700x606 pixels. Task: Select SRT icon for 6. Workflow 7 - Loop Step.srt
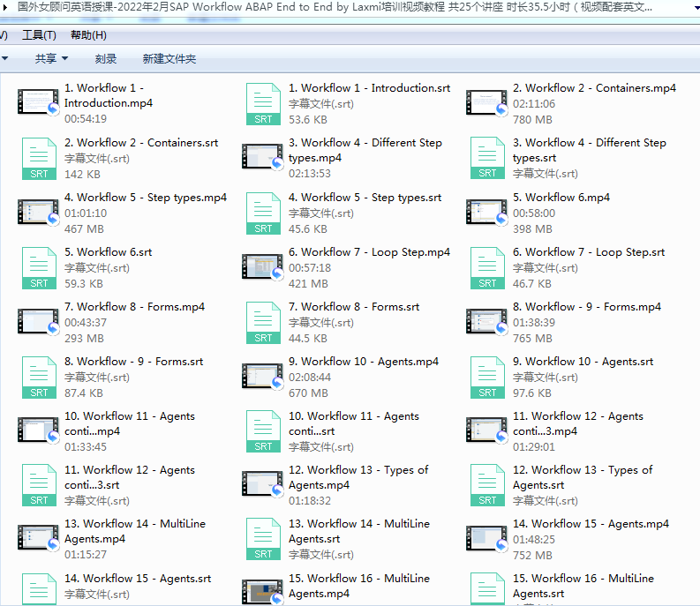[x=487, y=268]
